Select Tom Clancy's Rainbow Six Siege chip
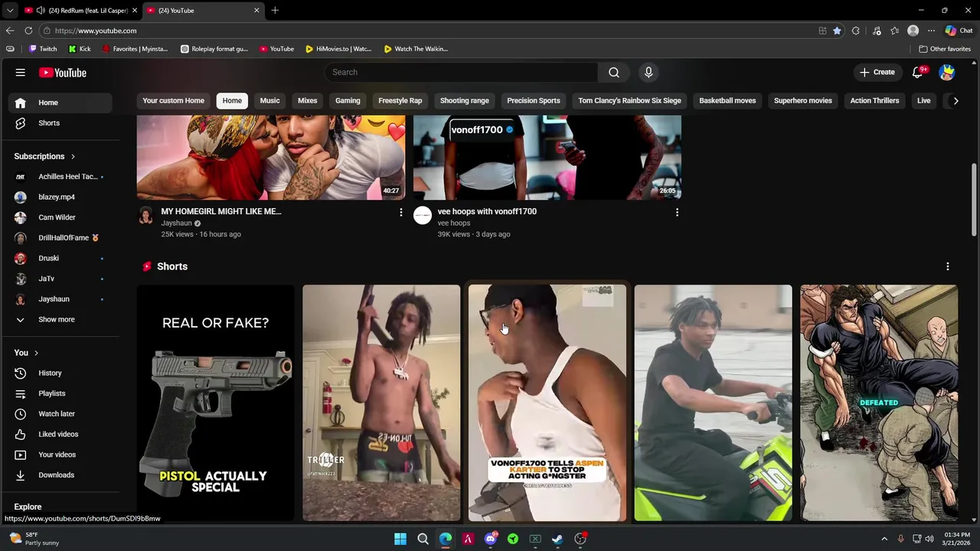Screen dimensions: 980x551 629,100
